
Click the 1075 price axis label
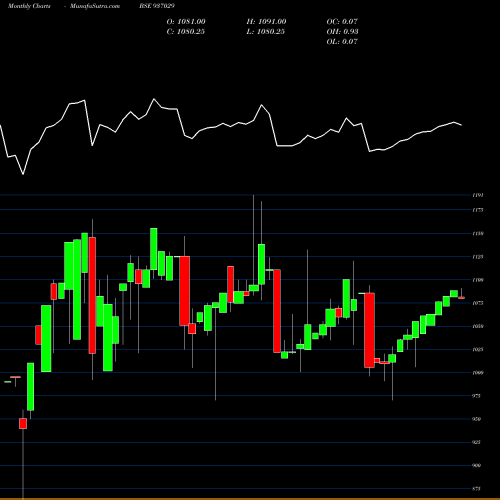coord(478,303)
